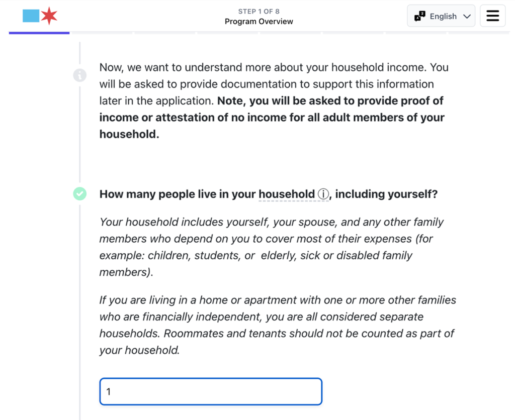515x420 pixels.
Task: Click the italic household definition paragraph
Action: click(x=272, y=247)
